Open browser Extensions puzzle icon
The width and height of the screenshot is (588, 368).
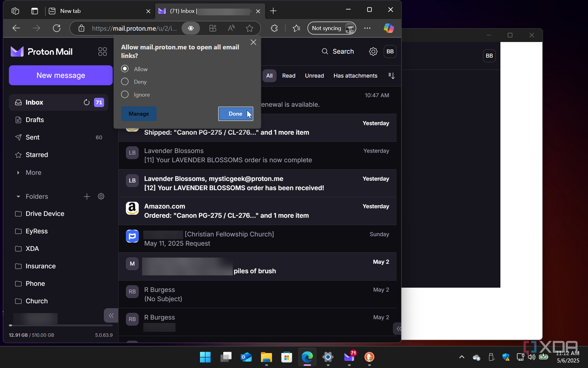coord(274,28)
